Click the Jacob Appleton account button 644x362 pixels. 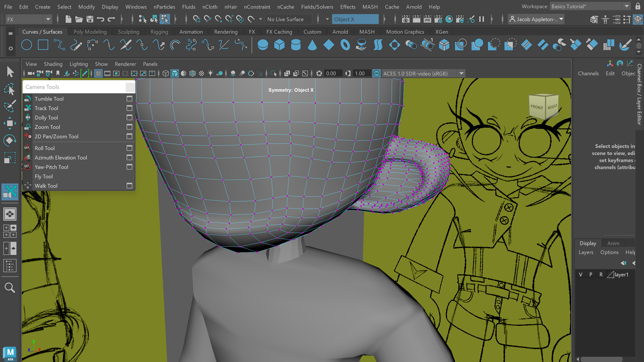[x=536, y=19]
